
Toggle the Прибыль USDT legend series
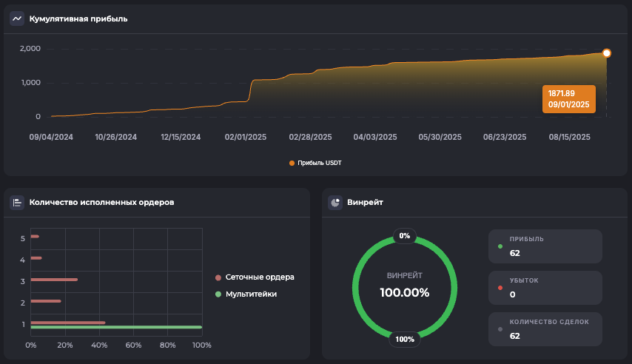tap(316, 163)
